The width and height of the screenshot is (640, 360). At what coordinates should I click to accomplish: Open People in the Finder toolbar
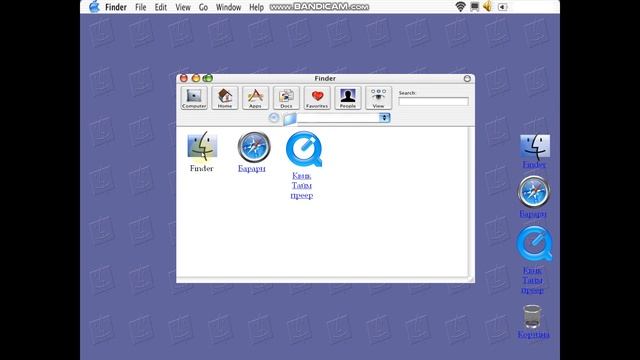(x=348, y=98)
